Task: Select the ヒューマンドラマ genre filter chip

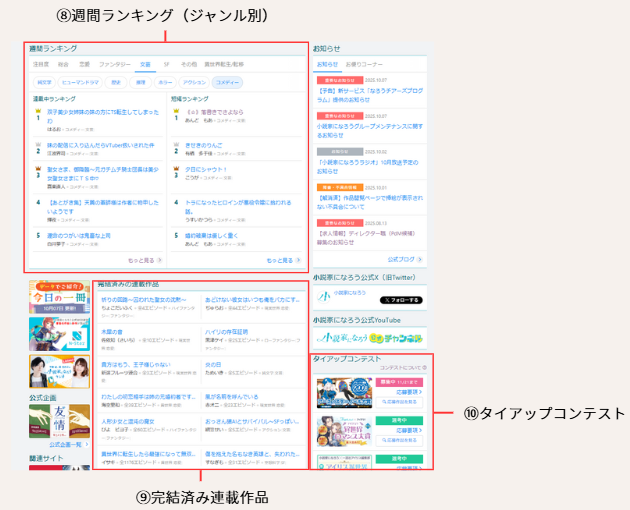Action: (81, 82)
